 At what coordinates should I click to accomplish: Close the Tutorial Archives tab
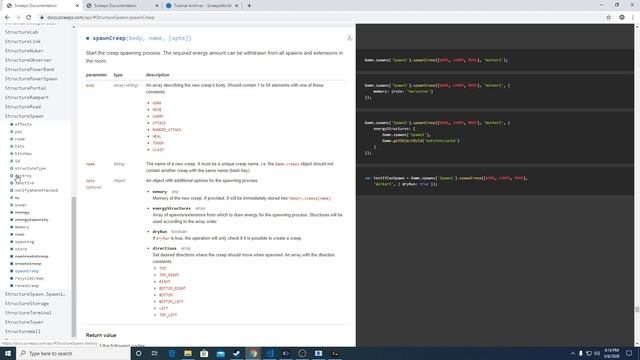(x=236, y=6)
